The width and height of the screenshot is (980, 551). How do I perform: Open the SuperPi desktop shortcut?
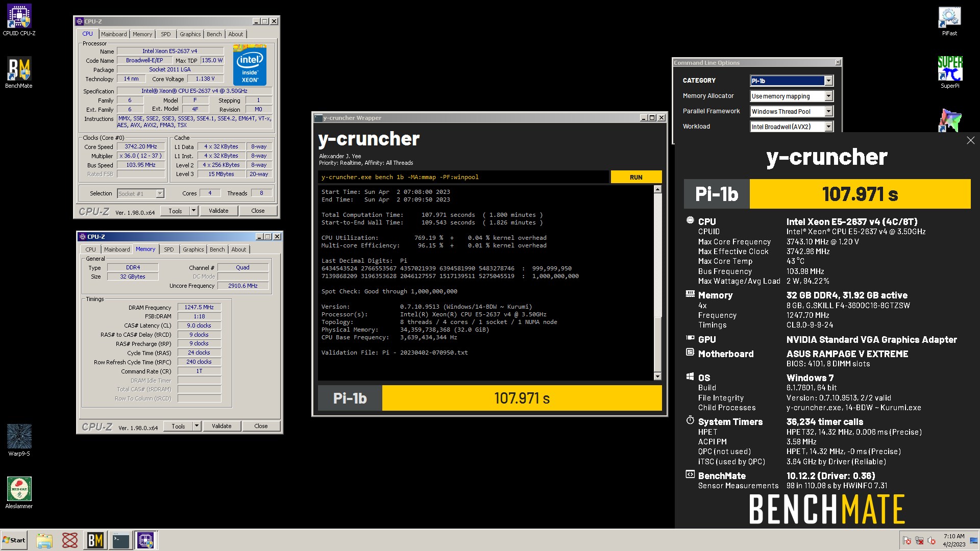click(949, 72)
